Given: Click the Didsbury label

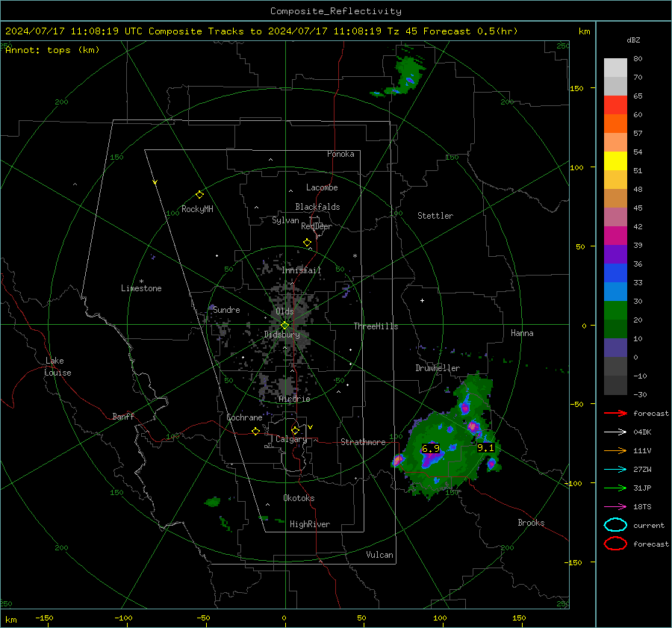Looking at the screenshot, I should coord(281,335).
